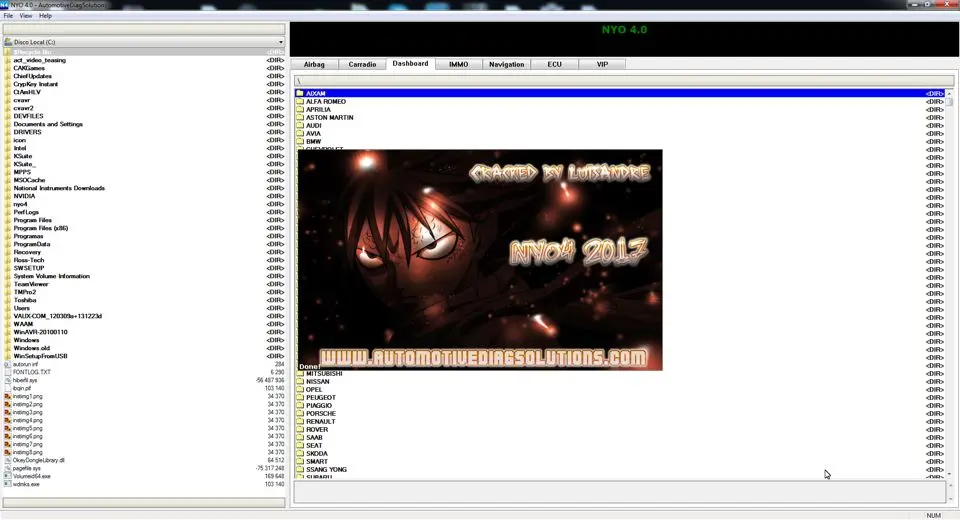Open the Help menu

click(45, 15)
